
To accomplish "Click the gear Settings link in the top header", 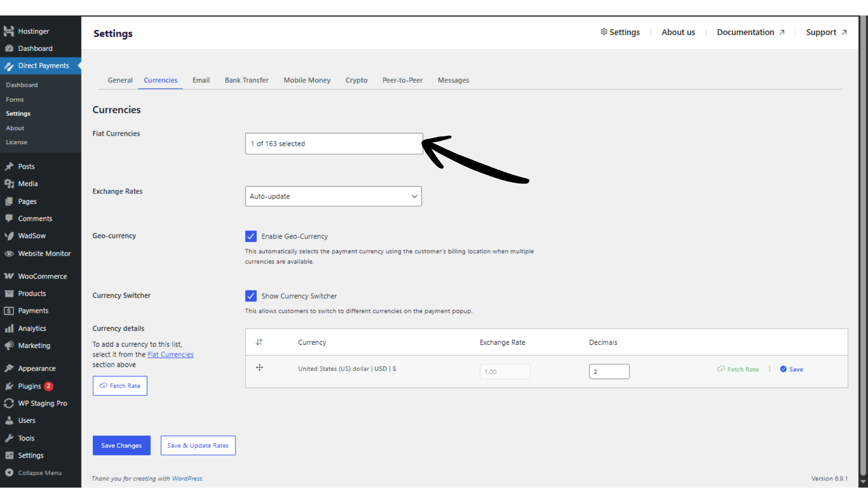I will click(x=620, y=32).
